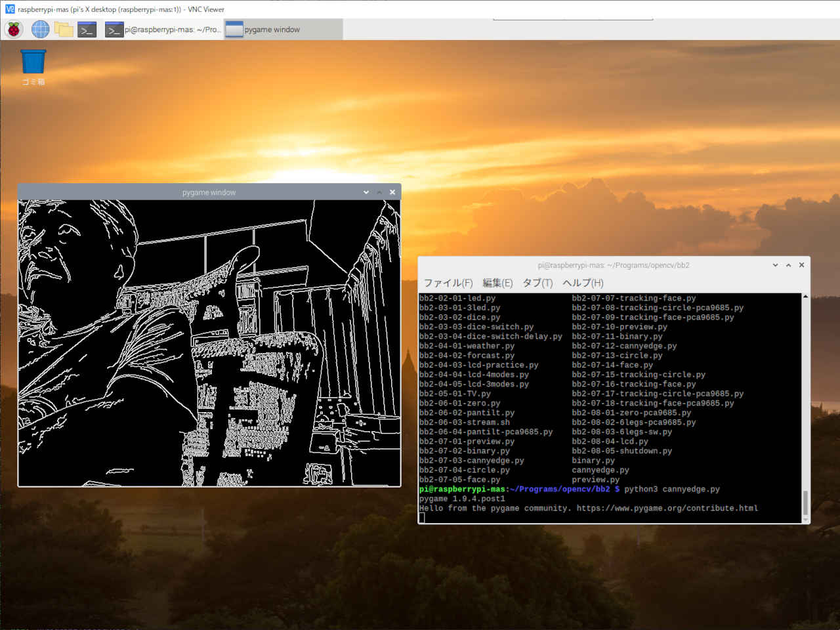Switch to the pi@raspberrypi-mas terminal taskbar entry

tap(163, 30)
